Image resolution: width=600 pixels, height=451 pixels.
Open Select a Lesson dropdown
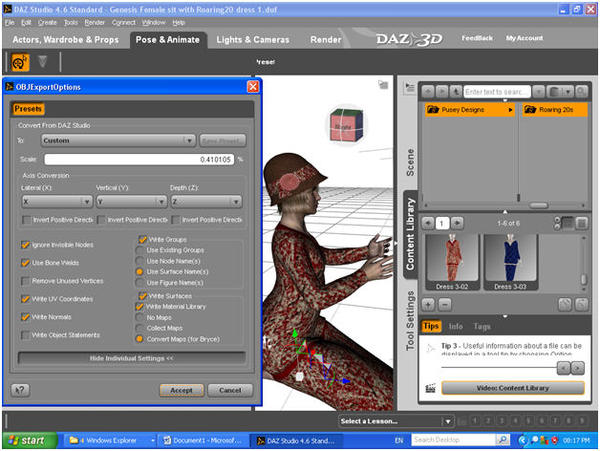[396, 421]
